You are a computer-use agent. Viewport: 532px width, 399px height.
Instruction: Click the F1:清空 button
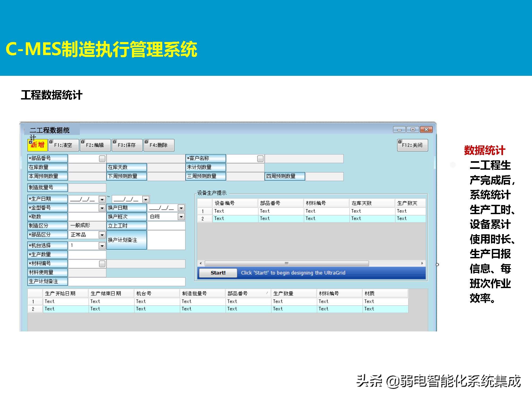64,145
